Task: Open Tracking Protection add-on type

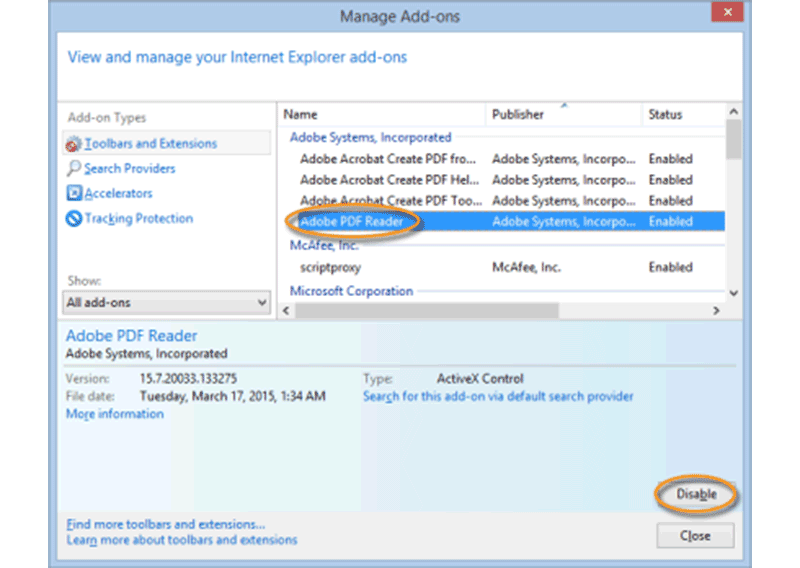Action: coord(139,218)
